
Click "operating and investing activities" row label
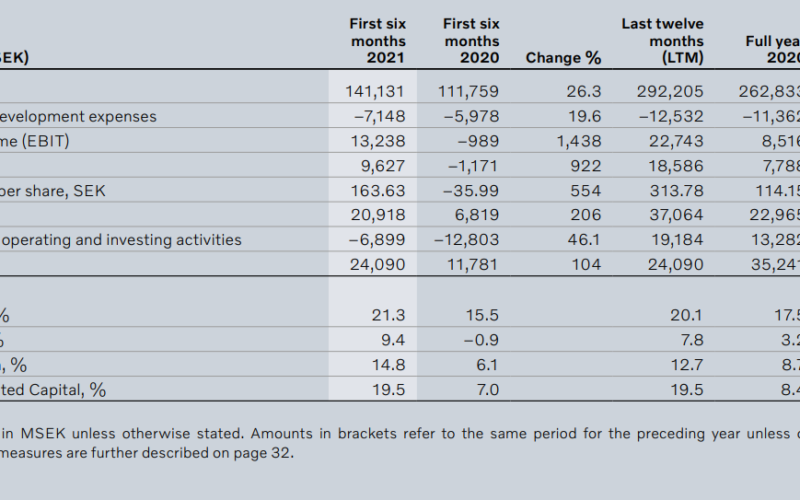pos(120,240)
